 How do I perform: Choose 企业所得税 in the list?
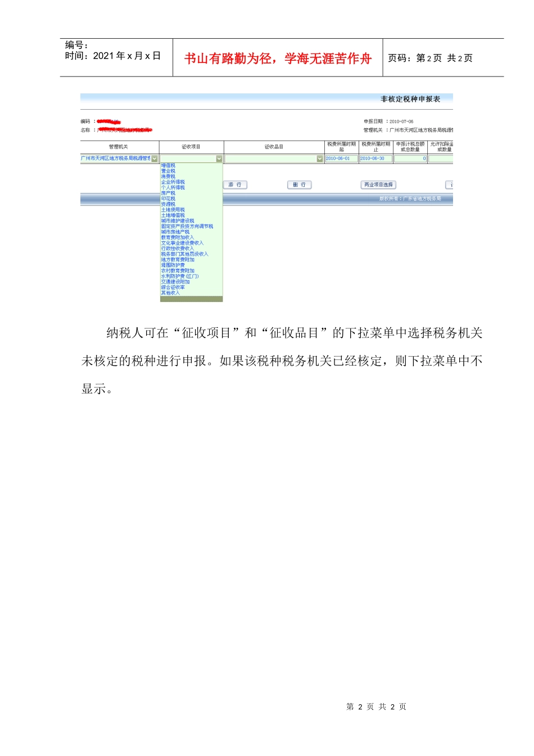(173, 182)
